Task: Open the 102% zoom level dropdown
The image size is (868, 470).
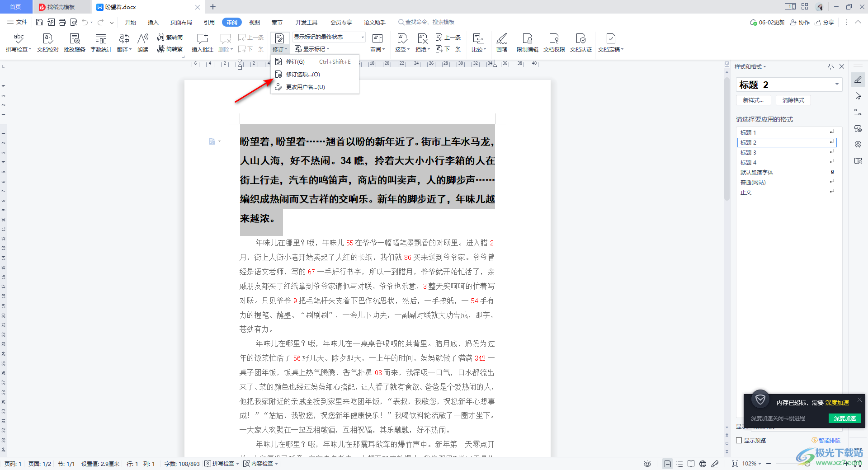Action: 759,464
